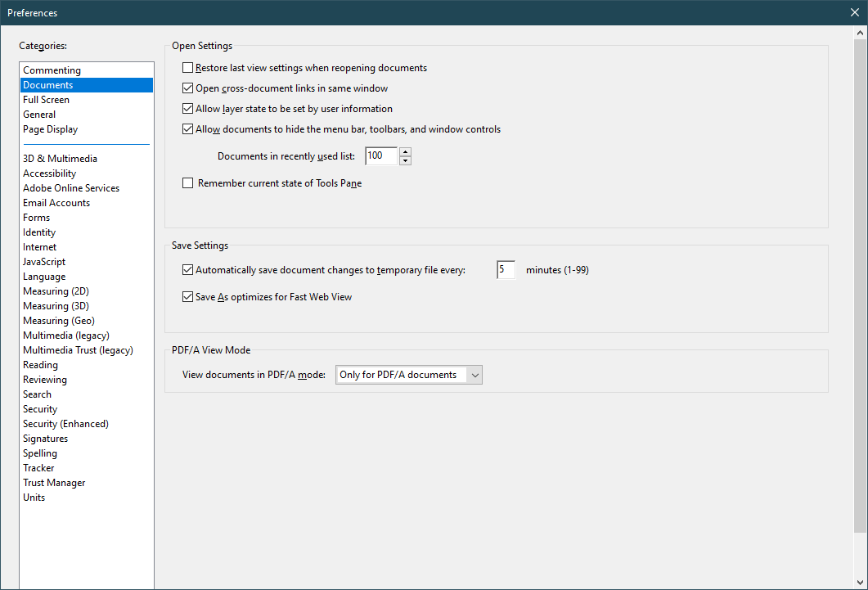Click the recently used list number field
Viewport: 868px width, 590px height.
point(381,156)
